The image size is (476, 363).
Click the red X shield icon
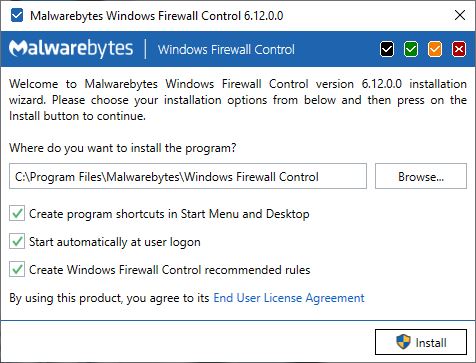[x=459, y=49]
